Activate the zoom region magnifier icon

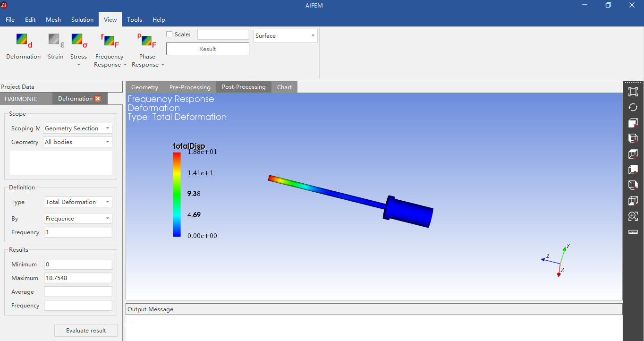[633, 216]
